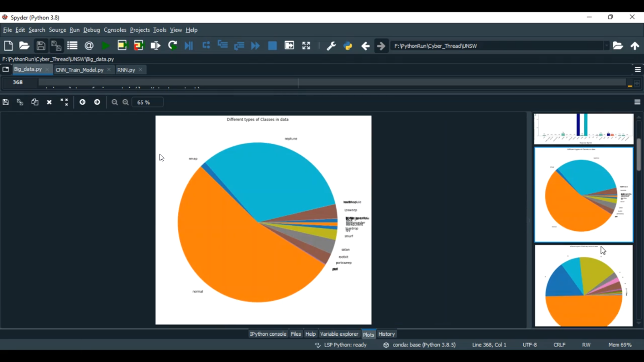Screen dimensions: 644x362
Task: Switch to the CNN_Train_Model.py tab
Action: coord(79,70)
